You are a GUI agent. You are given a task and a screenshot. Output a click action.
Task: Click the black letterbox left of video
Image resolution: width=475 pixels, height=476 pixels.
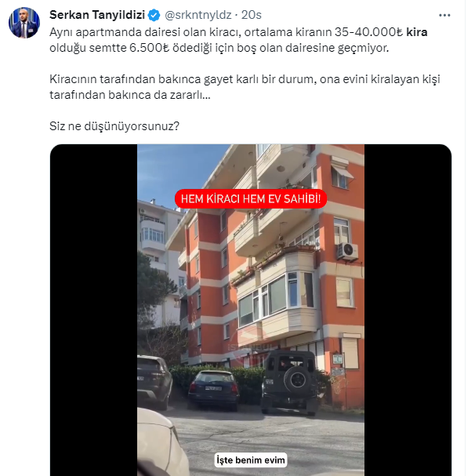click(x=94, y=310)
